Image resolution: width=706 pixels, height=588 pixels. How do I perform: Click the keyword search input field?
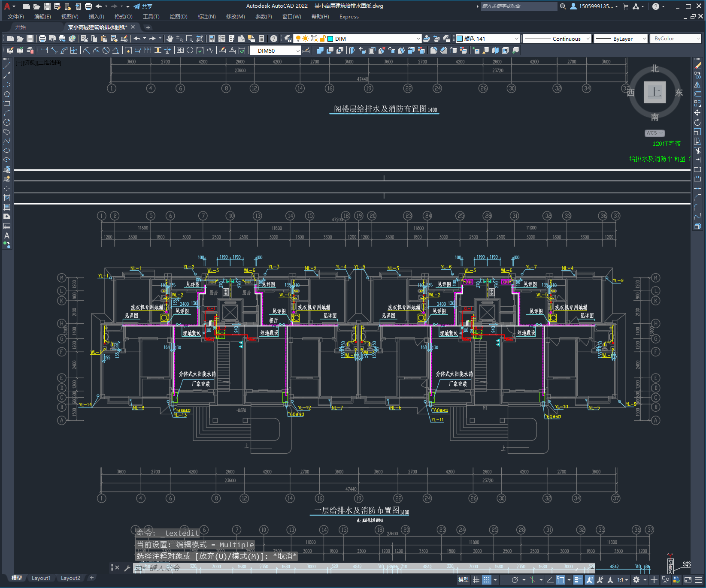518,6
